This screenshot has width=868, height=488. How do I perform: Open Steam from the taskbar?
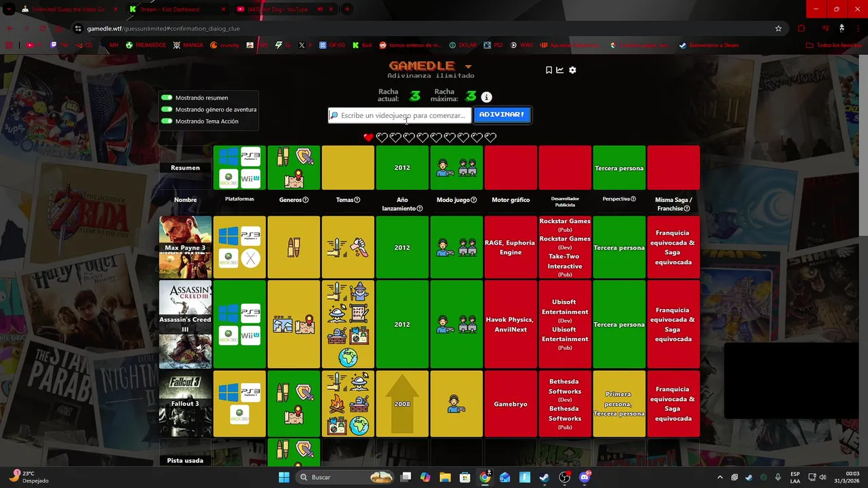point(545,477)
